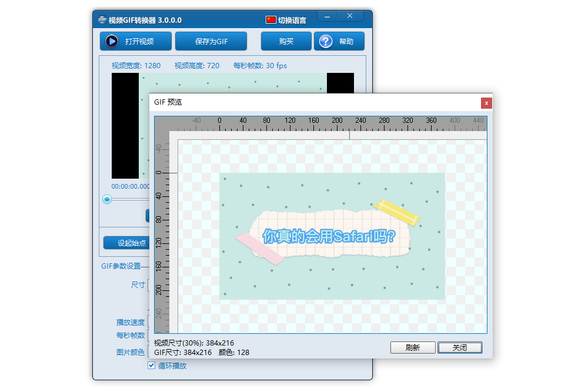Minimize the 视频GIF转换器 window
This screenshot has width=588, height=392.
(327, 16)
